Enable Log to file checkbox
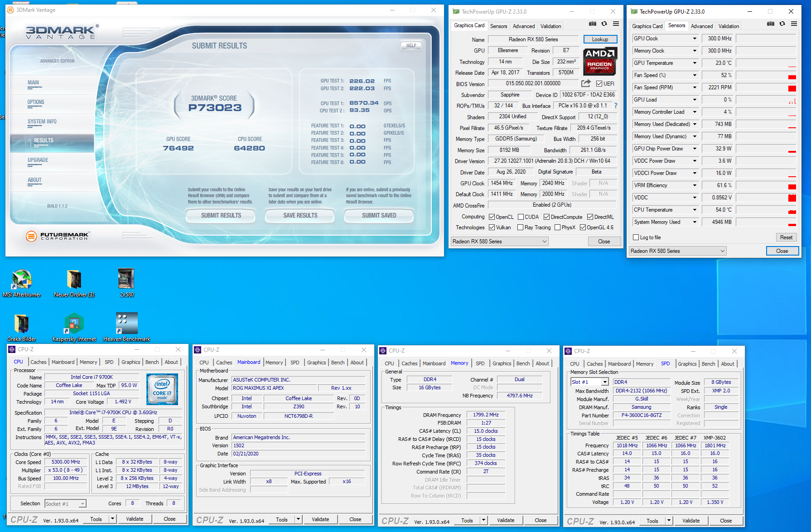The image size is (811, 532). pyautogui.click(x=636, y=237)
